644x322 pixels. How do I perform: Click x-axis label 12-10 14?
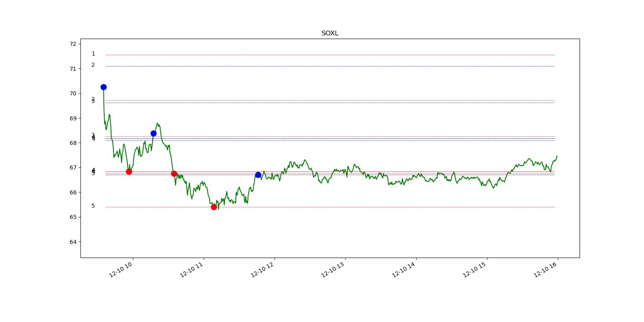404,269
